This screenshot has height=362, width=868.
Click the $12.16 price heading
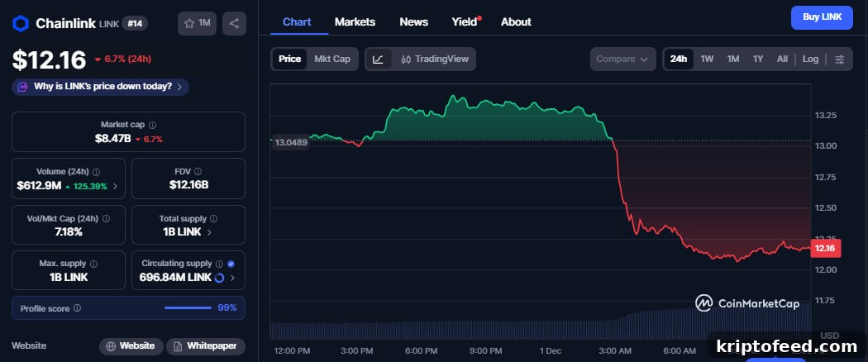[50, 60]
